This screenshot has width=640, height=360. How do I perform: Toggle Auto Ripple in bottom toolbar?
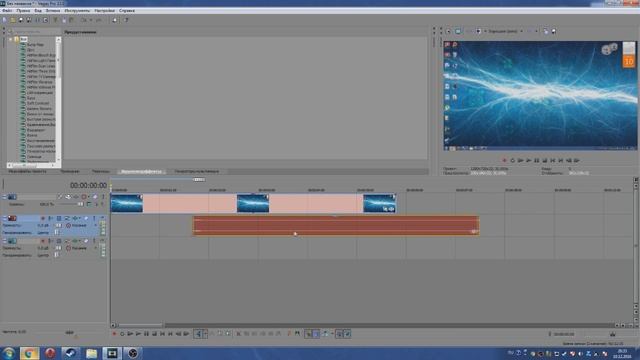coord(325,334)
